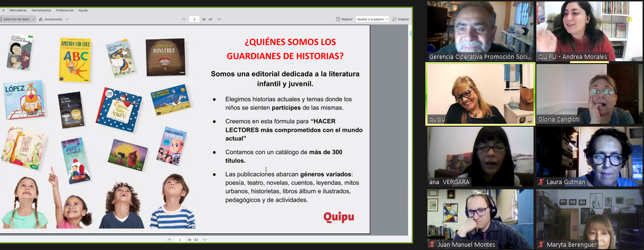Open the Preferencias menu

tap(64, 10)
